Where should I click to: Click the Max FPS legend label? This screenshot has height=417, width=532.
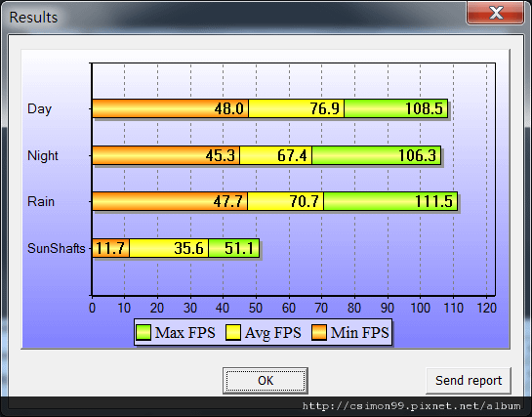[184, 333]
